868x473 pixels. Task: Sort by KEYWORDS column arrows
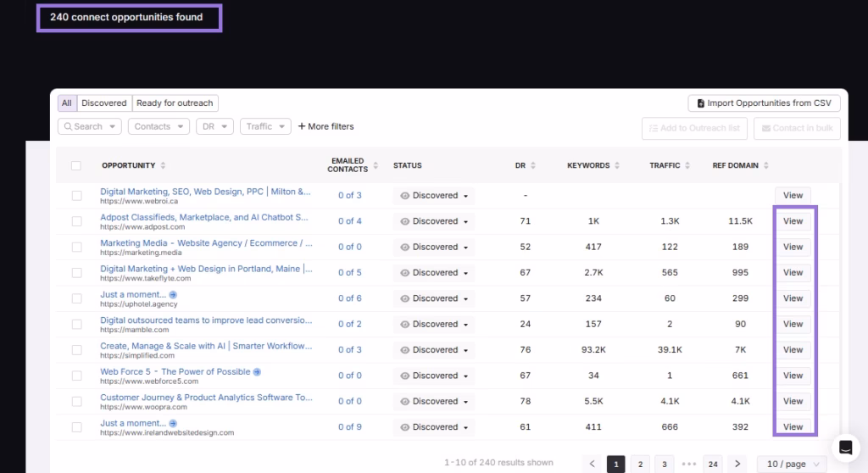[x=617, y=166]
